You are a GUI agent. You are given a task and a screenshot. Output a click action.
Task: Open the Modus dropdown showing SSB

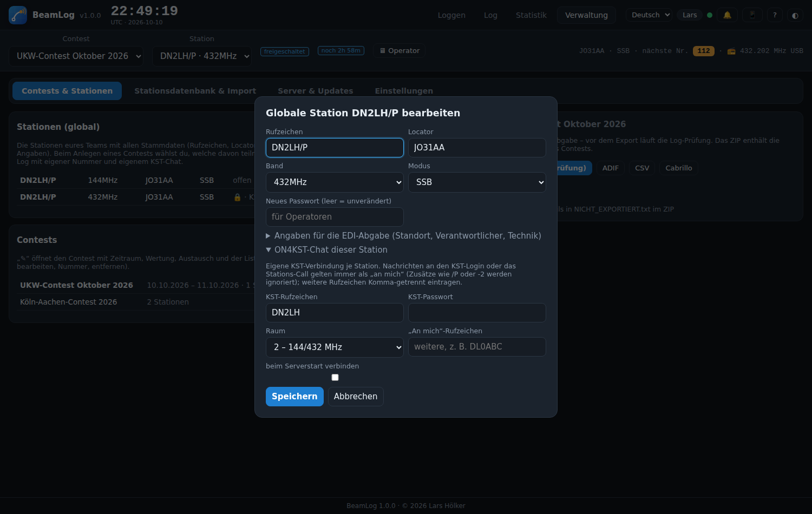click(x=477, y=182)
